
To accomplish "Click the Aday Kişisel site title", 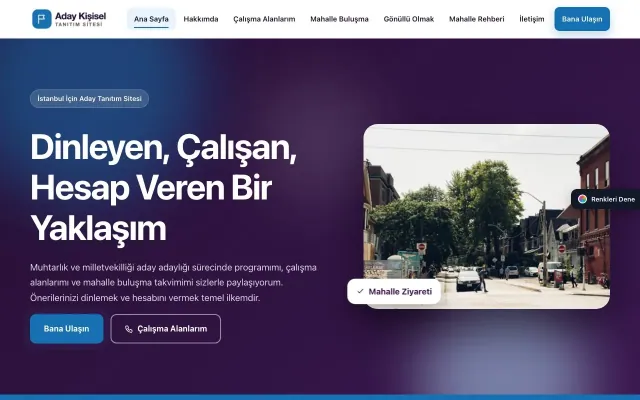I will click(80, 16).
